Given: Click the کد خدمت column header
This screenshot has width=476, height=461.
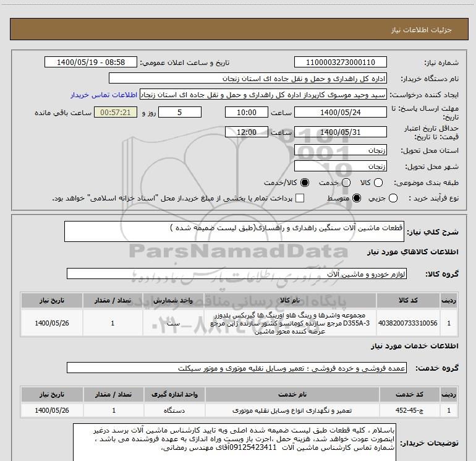Looking at the screenshot, I should pos(409,394).
